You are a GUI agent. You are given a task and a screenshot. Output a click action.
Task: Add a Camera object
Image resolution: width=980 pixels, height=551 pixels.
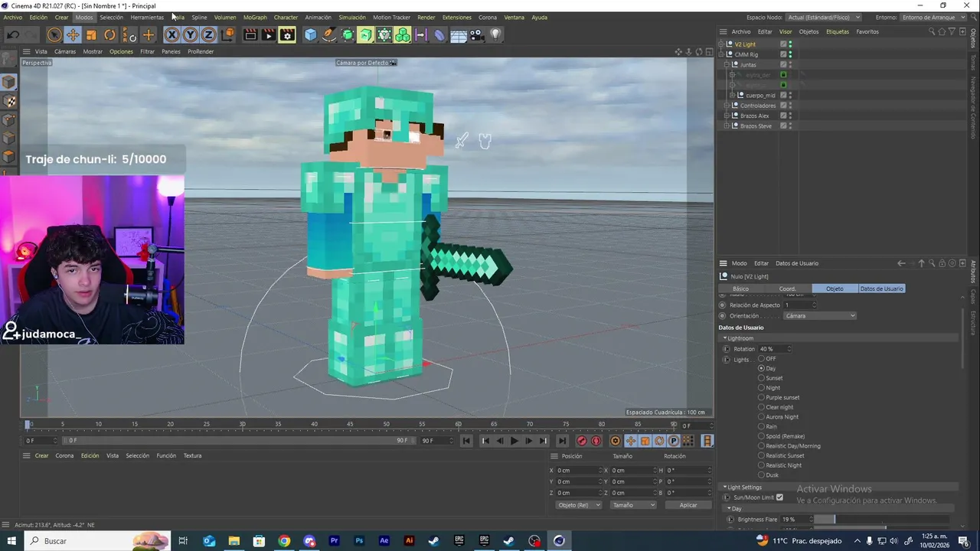(x=477, y=34)
